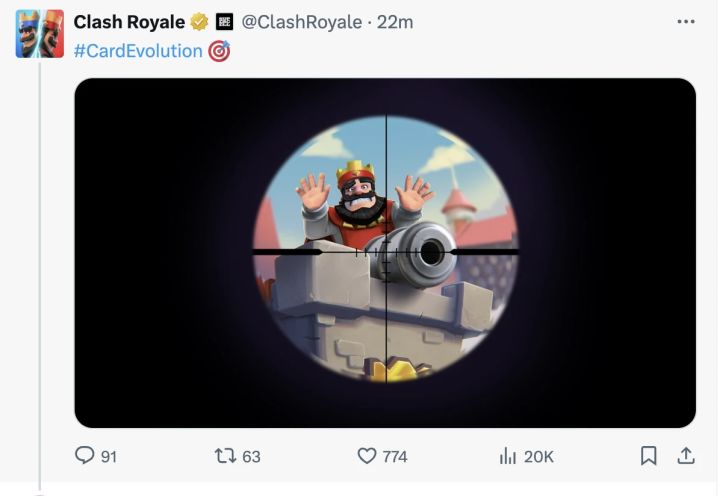Click the target emoji beside the hashtag
Screen dimensions: 720x496
219,50
